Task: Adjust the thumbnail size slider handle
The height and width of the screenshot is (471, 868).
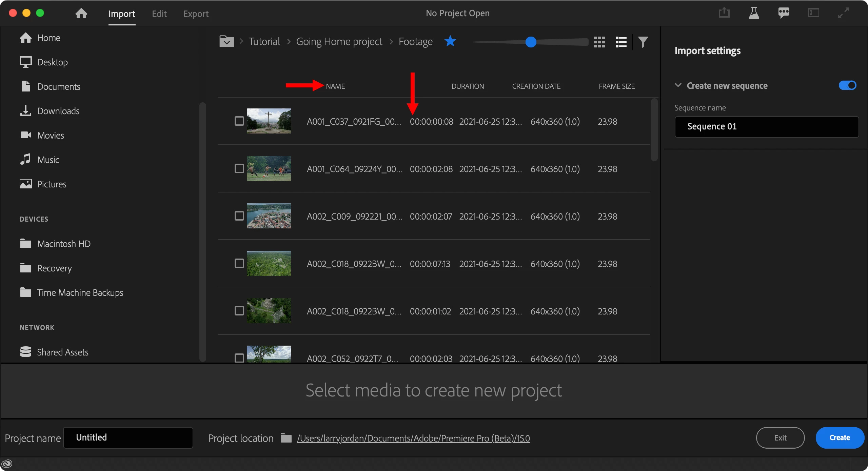Action: pyautogui.click(x=531, y=42)
